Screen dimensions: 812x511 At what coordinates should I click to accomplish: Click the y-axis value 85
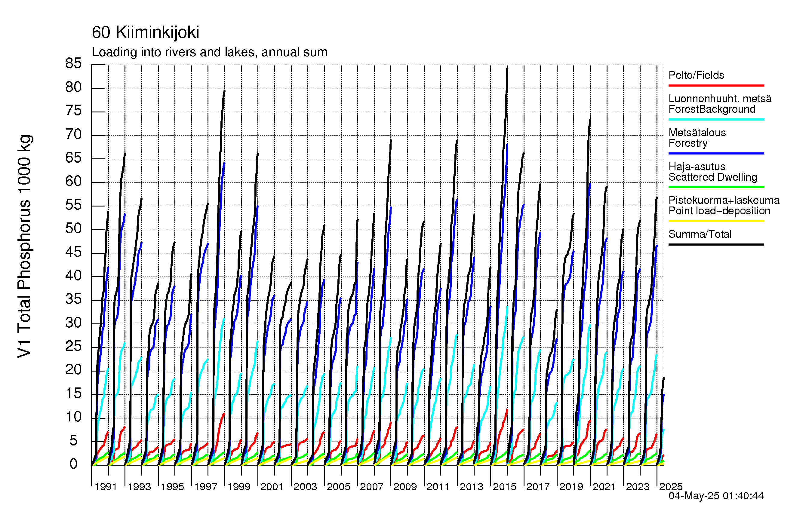pos(73,63)
